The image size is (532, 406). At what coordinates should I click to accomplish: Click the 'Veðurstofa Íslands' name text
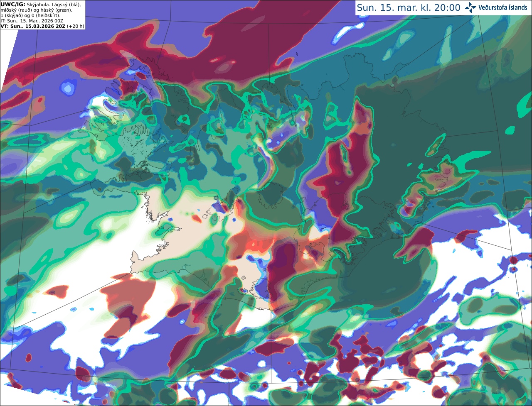503,7
